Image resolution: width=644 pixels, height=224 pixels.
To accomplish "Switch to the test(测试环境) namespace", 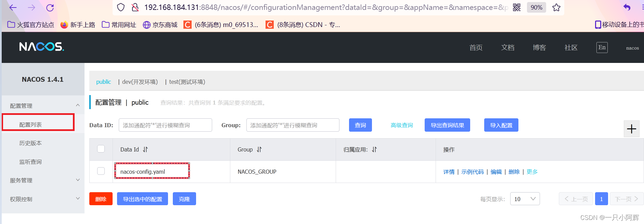I will (187, 82).
